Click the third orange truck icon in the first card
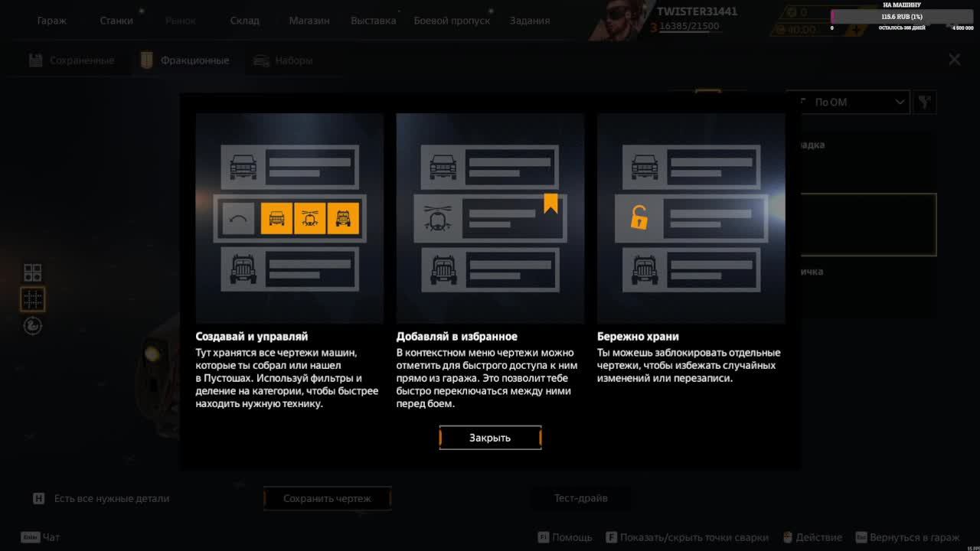 (343, 219)
